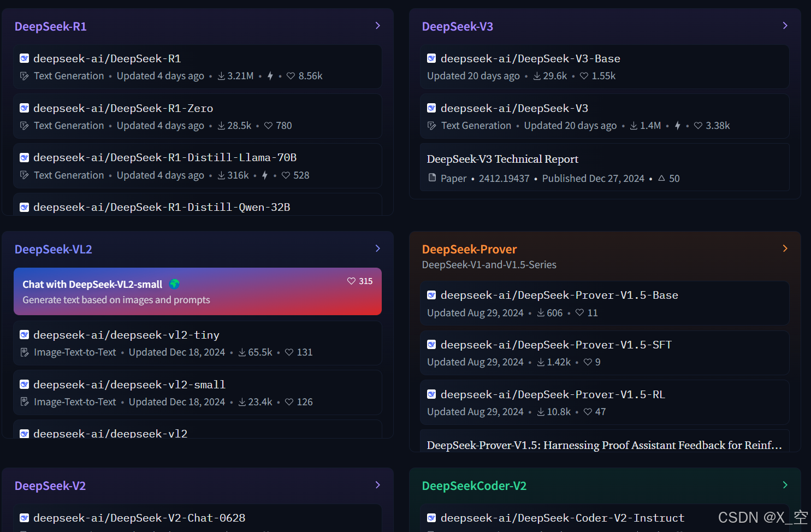This screenshot has width=811, height=532.
Task: Open deepseek-ai/DeepSeek-R1-Zero model
Action: click(197, 116)
